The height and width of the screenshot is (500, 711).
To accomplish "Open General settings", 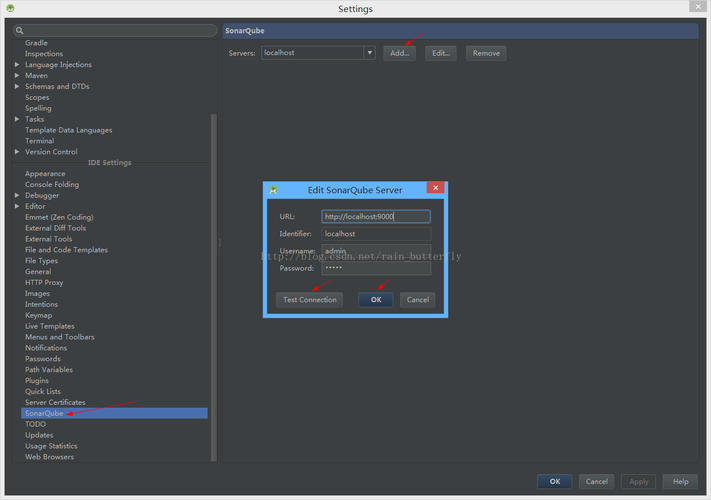I will coord(38,272).
